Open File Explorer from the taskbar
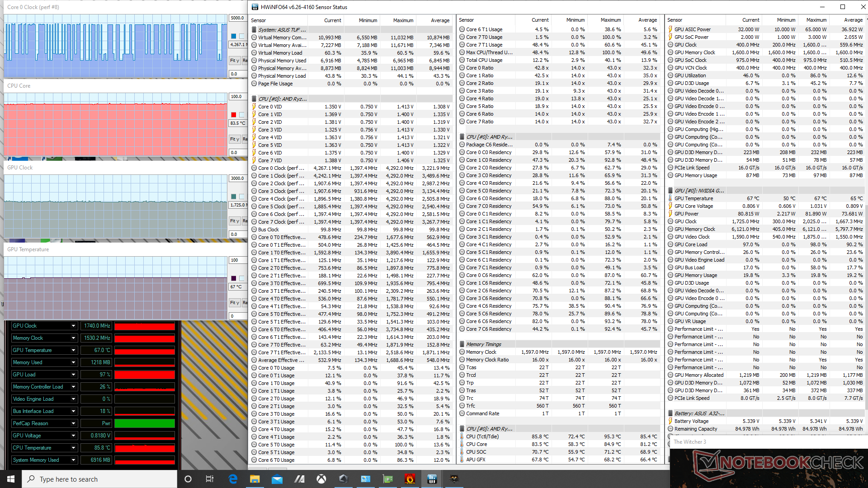Viewport: 868px width, 488px height. click(x=255, y=479)
